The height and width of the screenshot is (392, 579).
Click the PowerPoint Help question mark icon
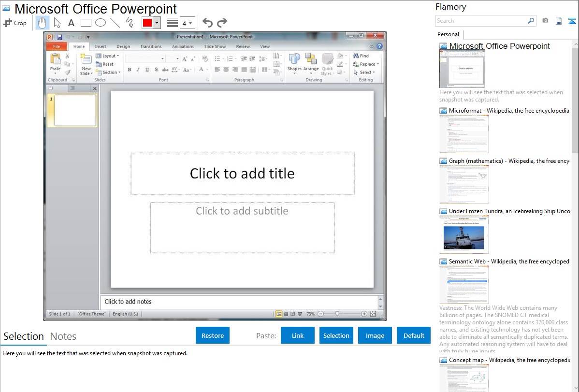[x=379, y=46]
